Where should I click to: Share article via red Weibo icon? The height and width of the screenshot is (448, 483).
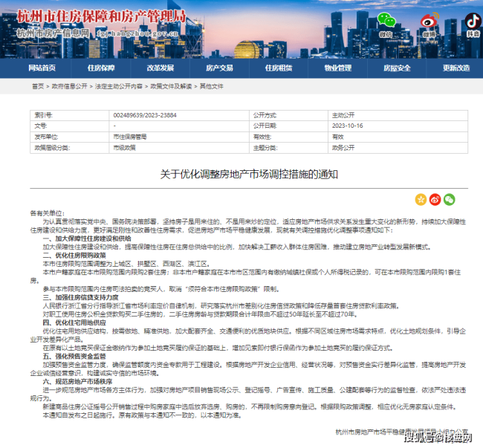(435, 199)
